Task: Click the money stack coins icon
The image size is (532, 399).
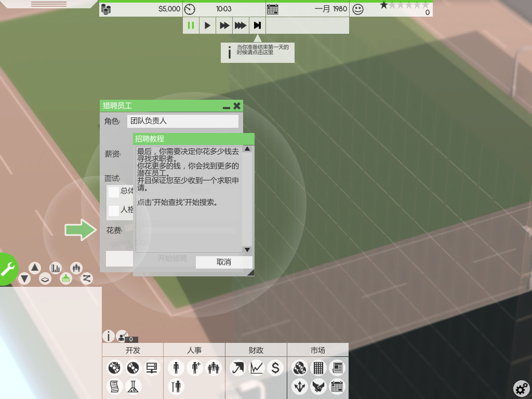Action: click(x=106, y=9)
